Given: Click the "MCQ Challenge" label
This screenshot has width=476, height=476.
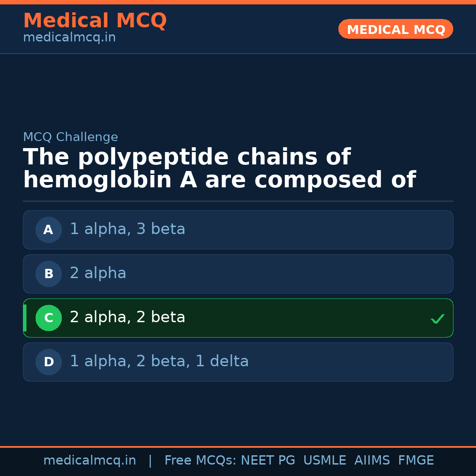Looking at the screenshot, I should coord(71,138).
